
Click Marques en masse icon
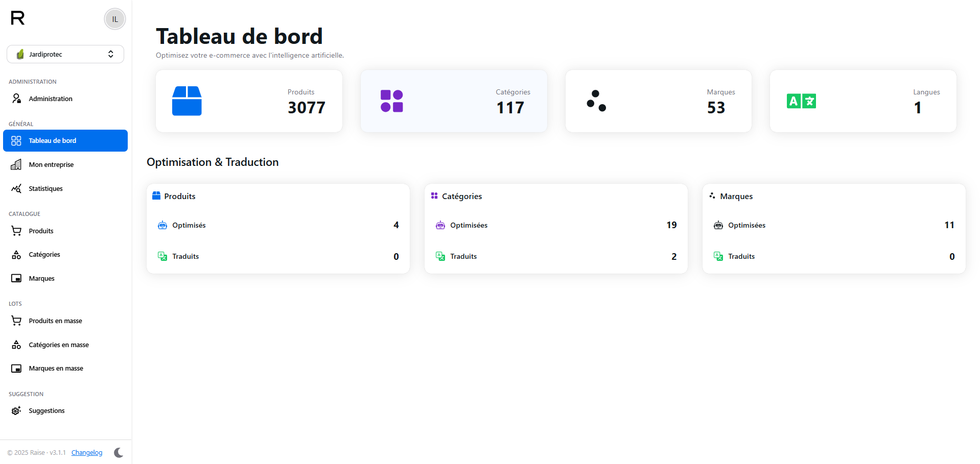click(x=16, y=369)
